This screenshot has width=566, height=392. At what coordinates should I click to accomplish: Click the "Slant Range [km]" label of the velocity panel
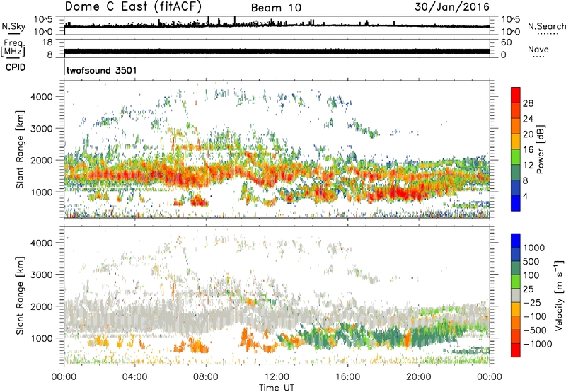point(20,295)
